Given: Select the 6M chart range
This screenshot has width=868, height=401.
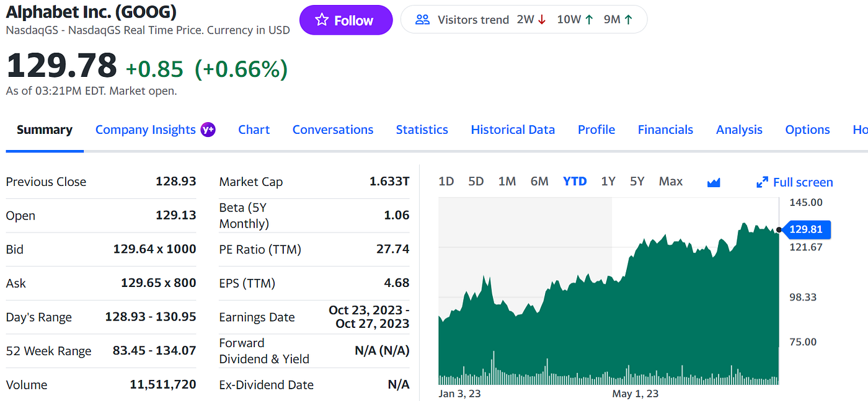Looking at the screenshot, I should (x=539, y=181).
